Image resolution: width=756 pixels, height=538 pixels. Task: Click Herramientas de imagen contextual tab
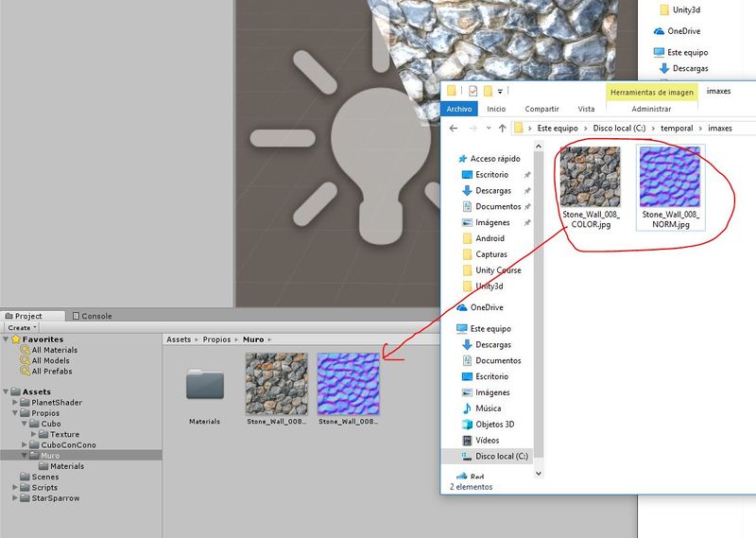[x=652, y=92]
